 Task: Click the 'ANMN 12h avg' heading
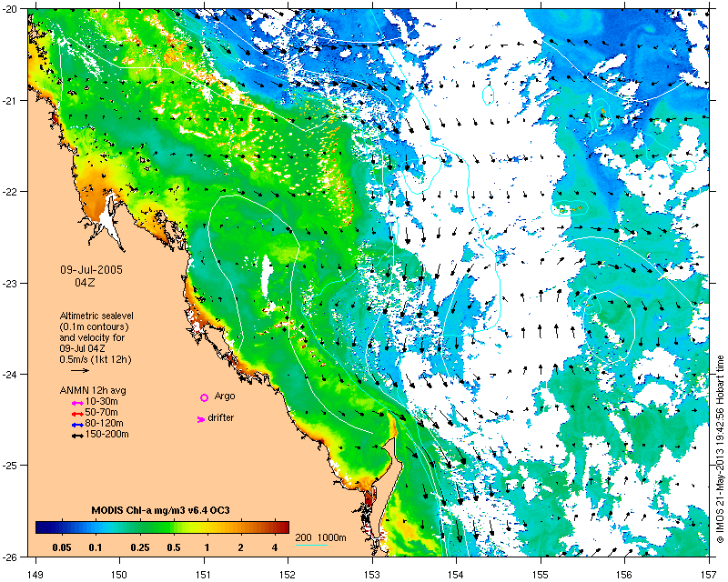93,390
